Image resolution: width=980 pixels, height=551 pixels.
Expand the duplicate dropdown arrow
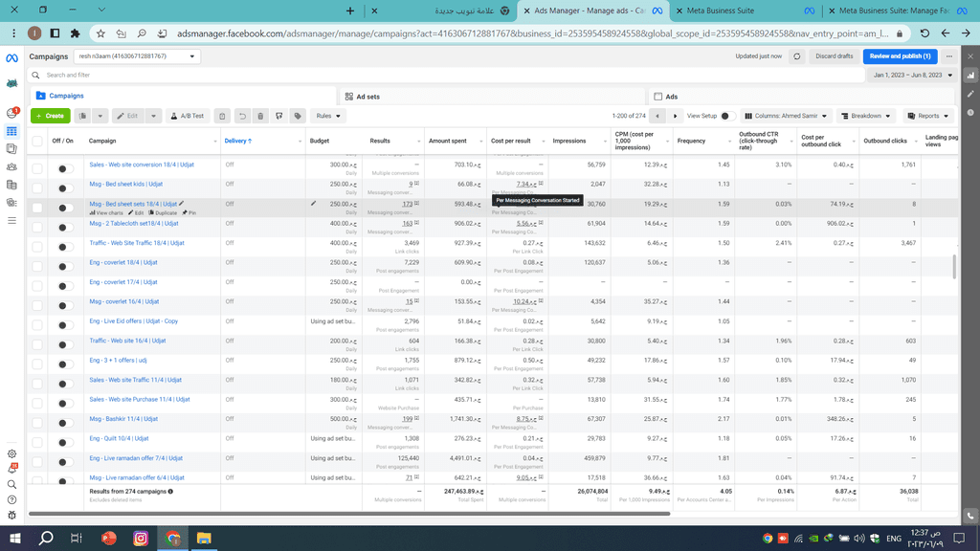click(x=100, y=116)
